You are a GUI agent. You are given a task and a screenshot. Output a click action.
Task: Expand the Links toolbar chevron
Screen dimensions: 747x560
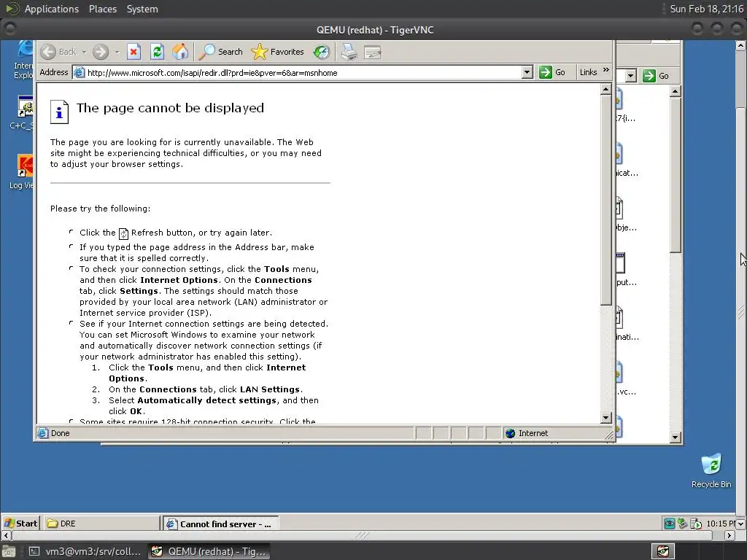(x=606, y=70)
